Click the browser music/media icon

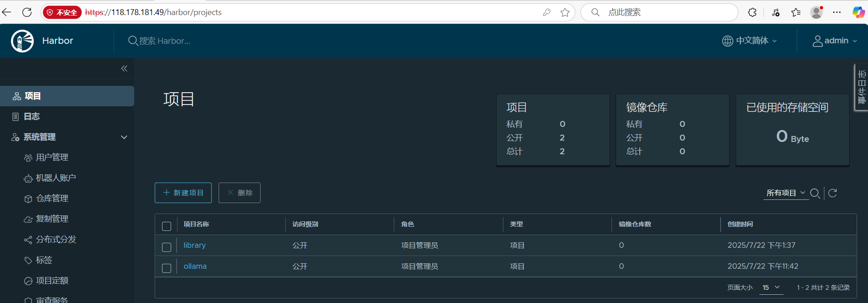click(x=776, y=12)
